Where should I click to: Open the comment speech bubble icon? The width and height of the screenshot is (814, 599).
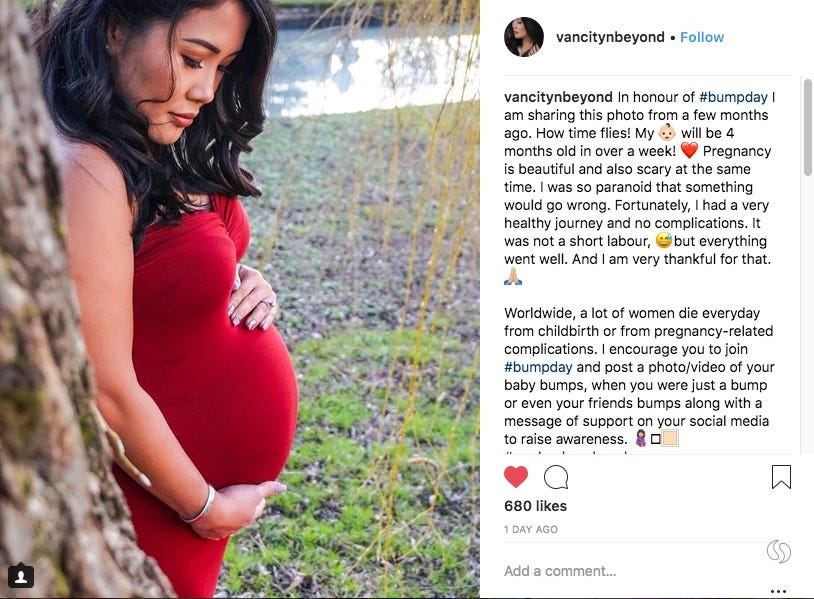(556, 477)
